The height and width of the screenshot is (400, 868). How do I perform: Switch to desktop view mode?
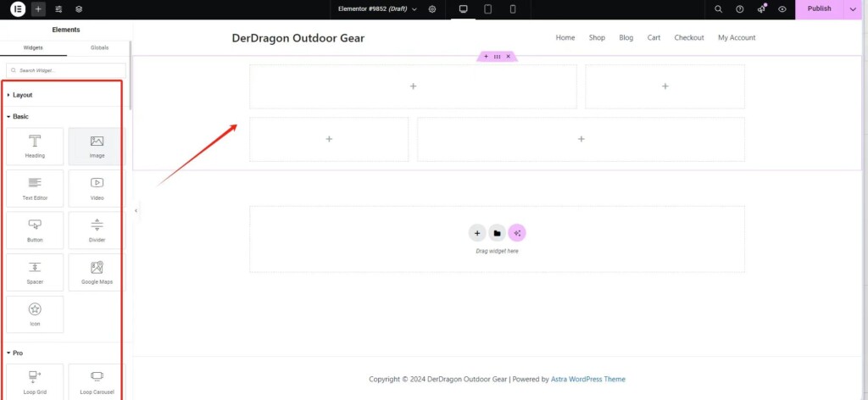pyautogui.click(x=464, y=9)
